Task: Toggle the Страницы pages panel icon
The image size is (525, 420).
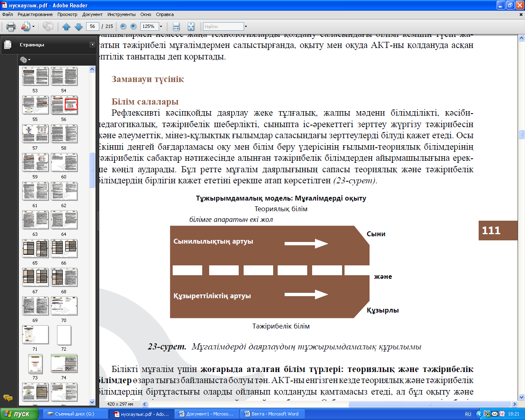Action: pos(8,45)
